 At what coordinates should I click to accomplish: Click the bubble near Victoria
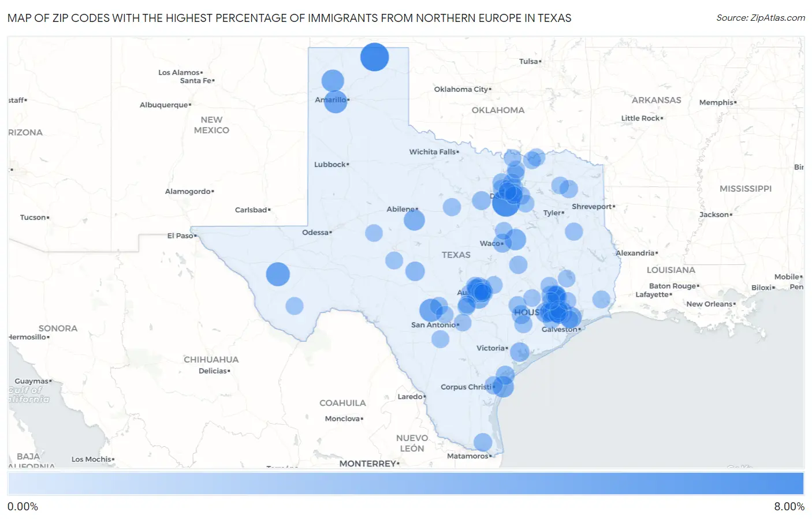(x=520, y=352)
